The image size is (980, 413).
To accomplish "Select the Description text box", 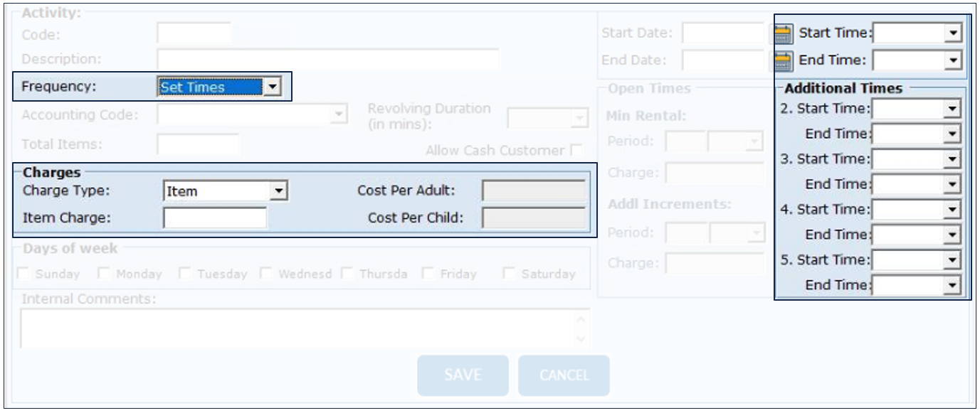I will click(x=327, y=59).
